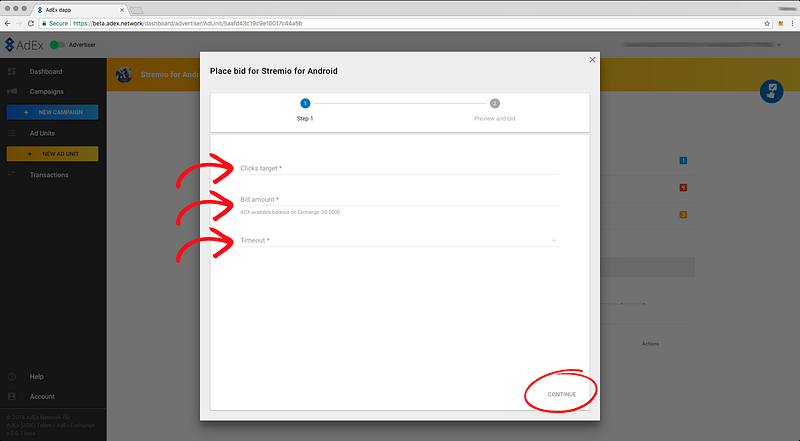Viewport: 800px width, 441px height.
Task: Open the account dropdown in the header
Action: pos(779,45)
